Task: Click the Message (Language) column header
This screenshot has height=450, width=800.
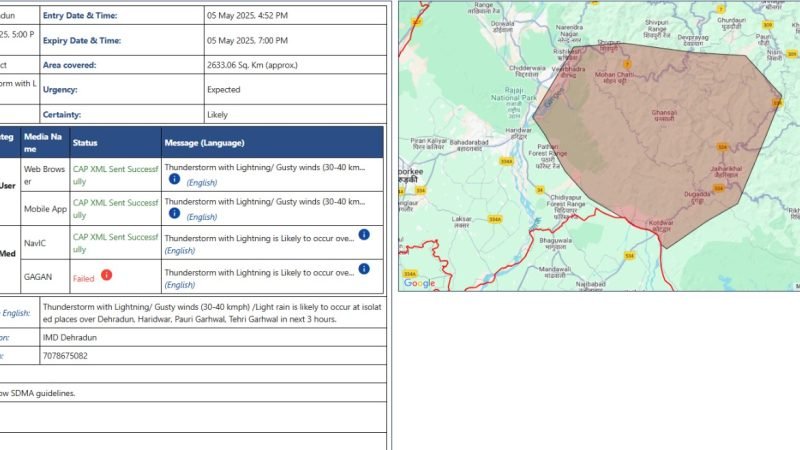Action: 204,143
